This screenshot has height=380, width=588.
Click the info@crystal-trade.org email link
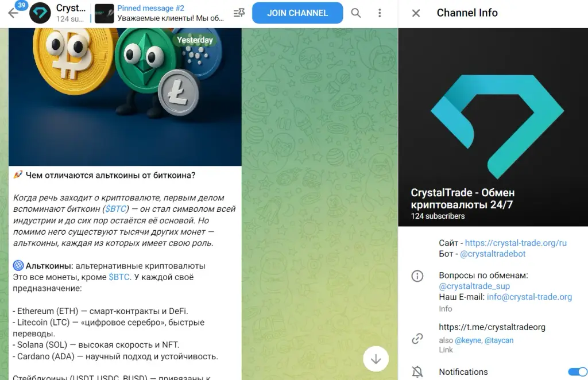coord(529,297)
